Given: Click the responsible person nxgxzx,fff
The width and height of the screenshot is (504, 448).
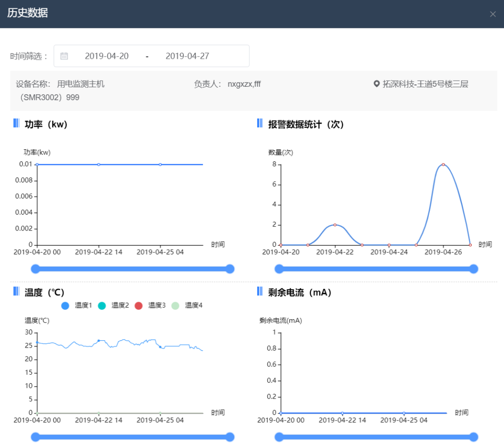Looking at the screenshot, I should point(244,84).
